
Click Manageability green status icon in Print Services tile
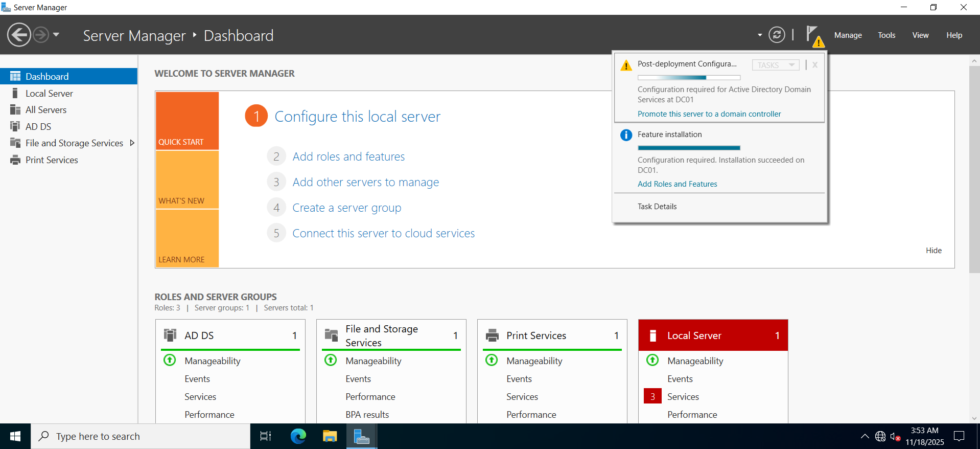click(x=492, y=360)
